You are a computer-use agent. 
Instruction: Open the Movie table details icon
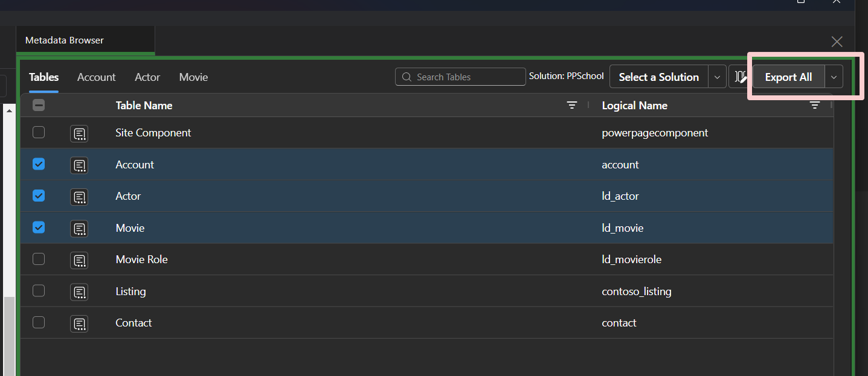(x=79, y=228)
